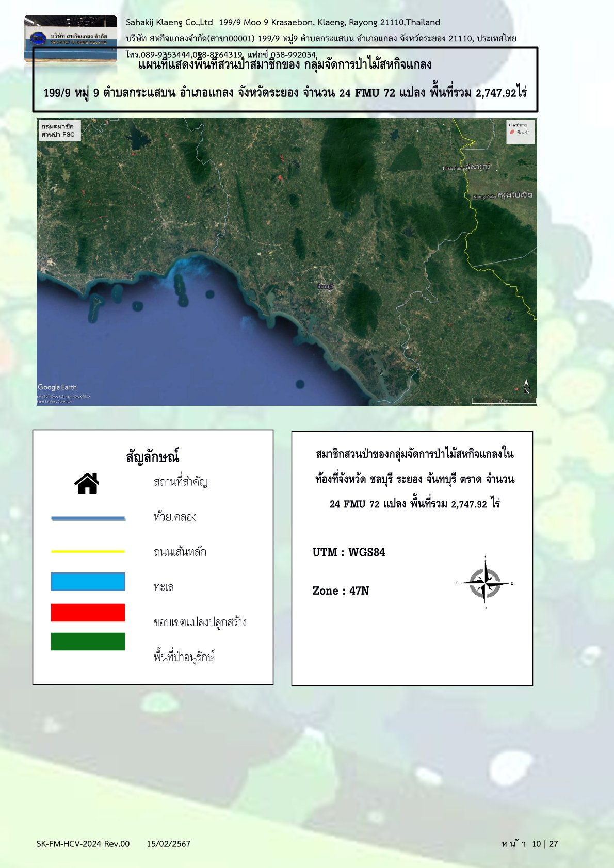Image resolution: width=614 pixels, height=868 pixels.
Task: Click the map scale bar
Action: click(x=504, y=401)
